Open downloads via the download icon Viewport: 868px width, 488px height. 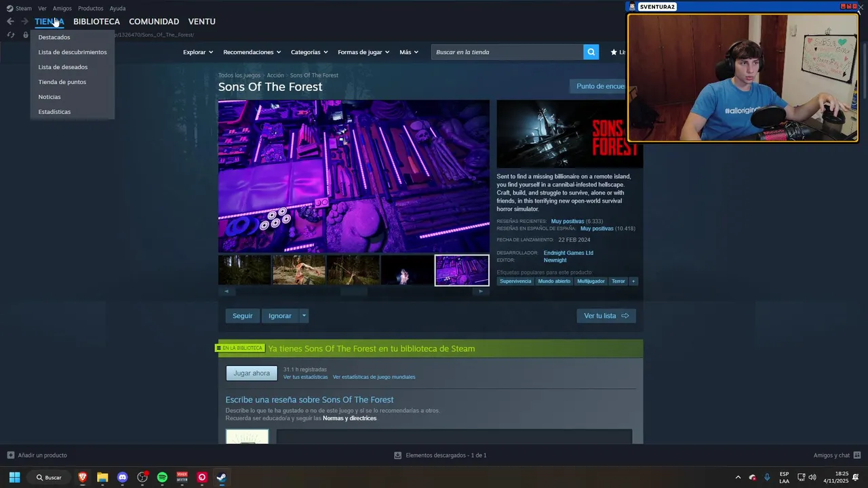point(398,455)
